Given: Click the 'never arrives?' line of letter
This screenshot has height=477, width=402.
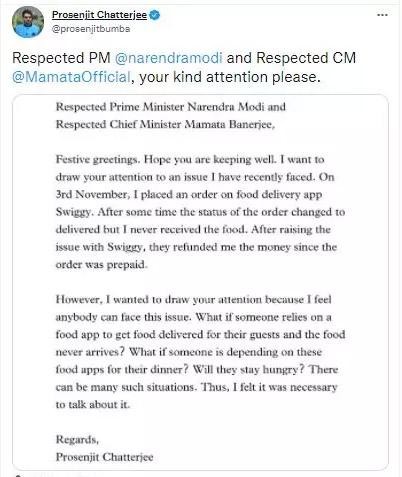Looking at the screenshot, I should coord(189,352).
